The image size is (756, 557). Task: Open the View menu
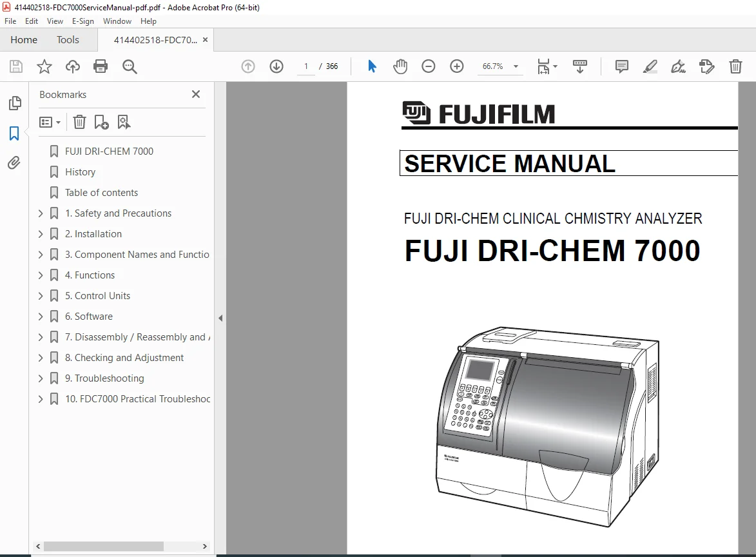pyautogui.click(x=55, y=21)
